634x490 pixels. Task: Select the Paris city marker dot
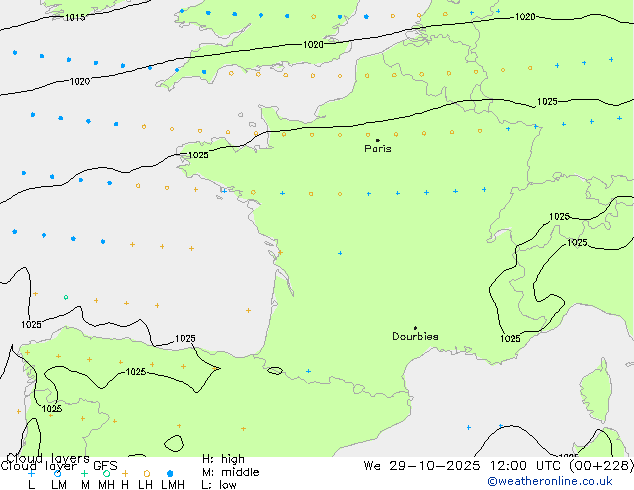click(x=378, y=140)
